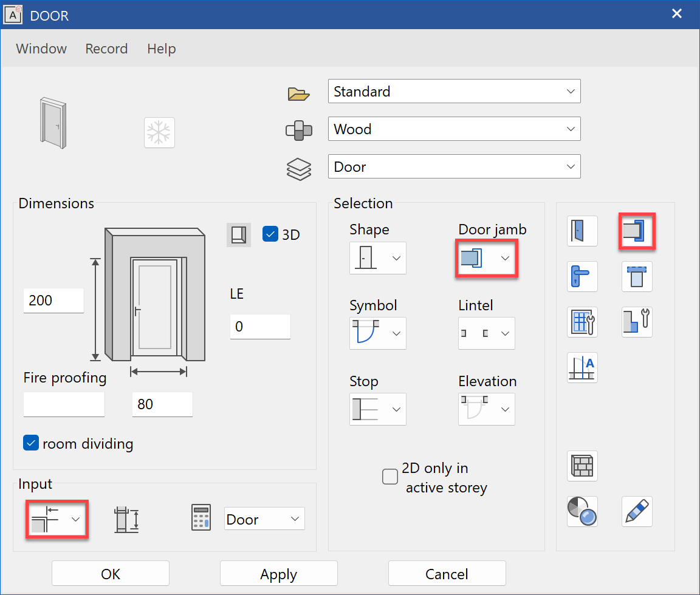Click the snowflake freeze icon
This screenshot has width=700, height=595.
pyautogui.click(x=159, y=132)
